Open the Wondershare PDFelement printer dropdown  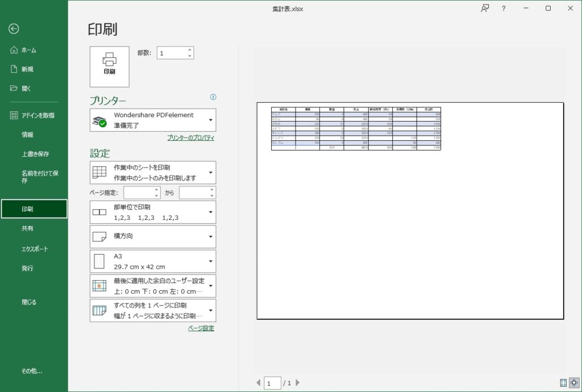(x=153, y=120)
